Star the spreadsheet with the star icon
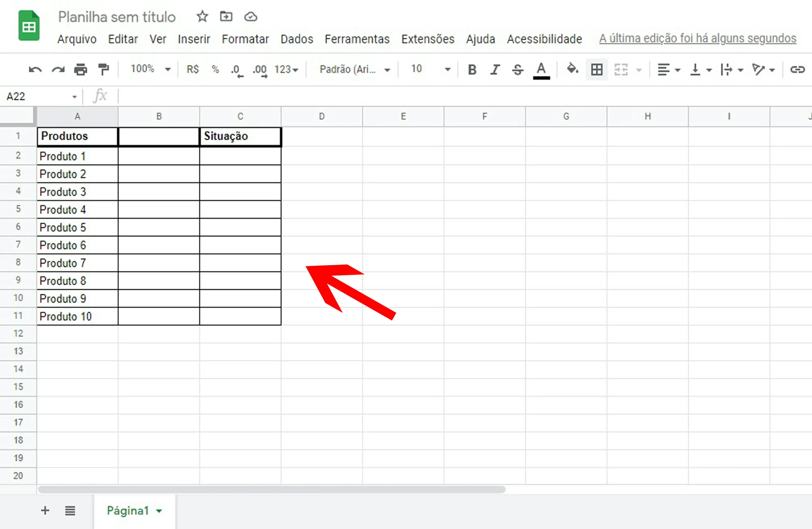 [202, 16]
